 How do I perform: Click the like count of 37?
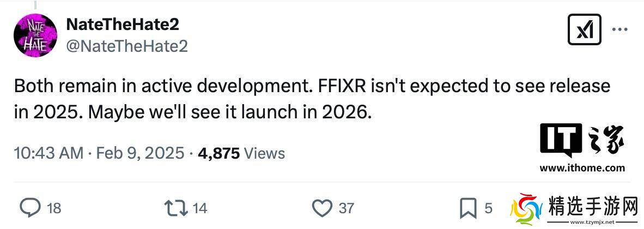[x=347, y=208]
